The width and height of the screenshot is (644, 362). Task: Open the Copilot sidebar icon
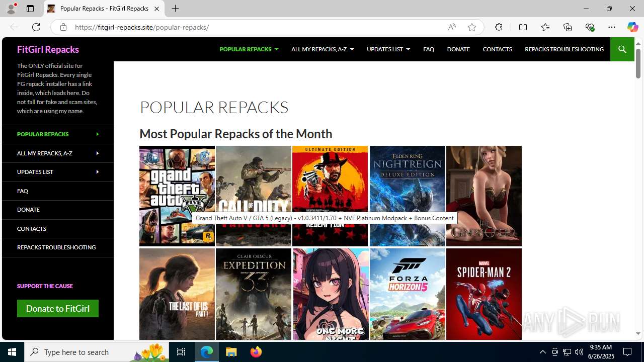tap(632, 27)
